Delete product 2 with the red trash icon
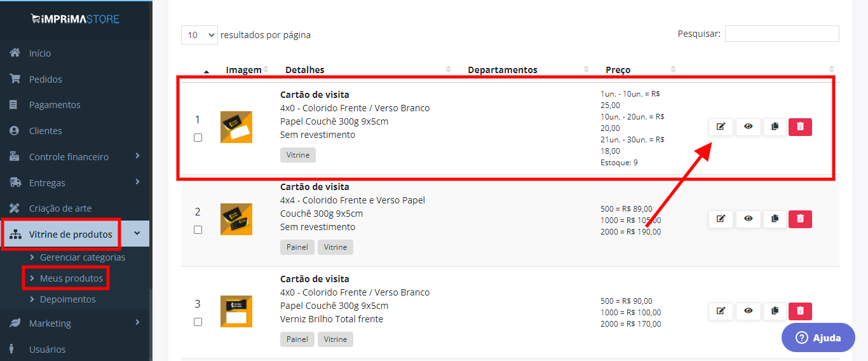 [800, 219]
